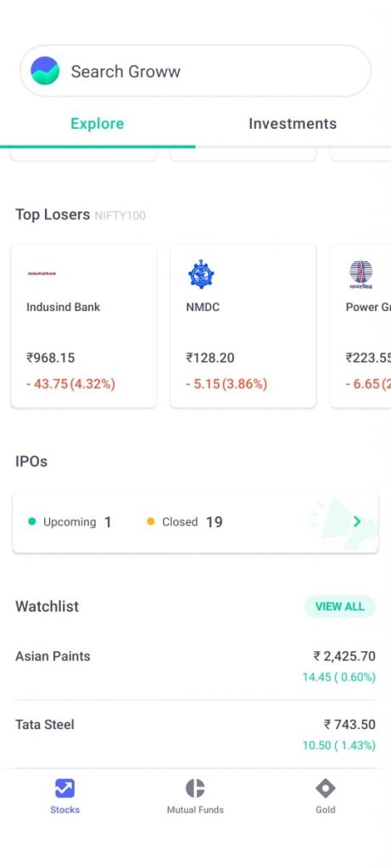
Task: Tap the NMDC gear logo
Action: coord(201,275)
